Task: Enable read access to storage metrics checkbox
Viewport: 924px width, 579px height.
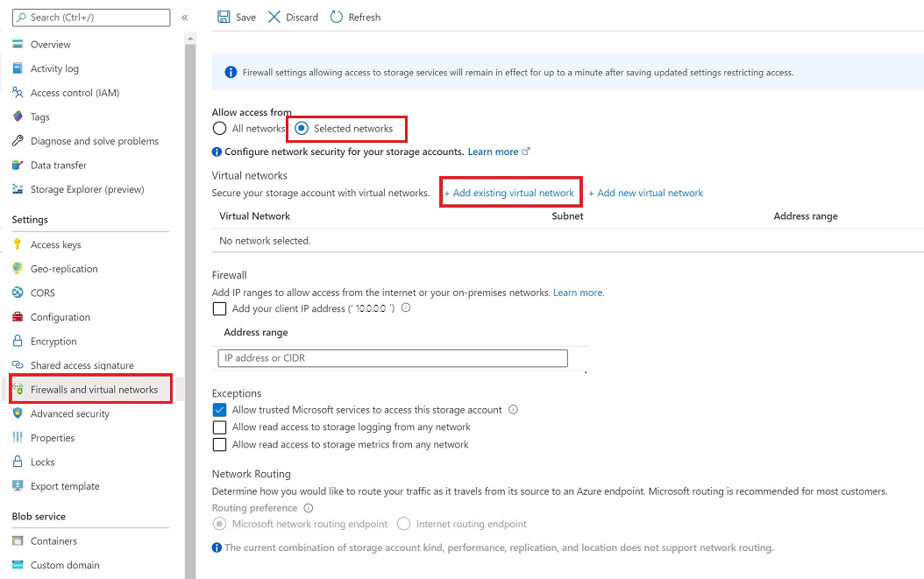Action: point(219,445)
